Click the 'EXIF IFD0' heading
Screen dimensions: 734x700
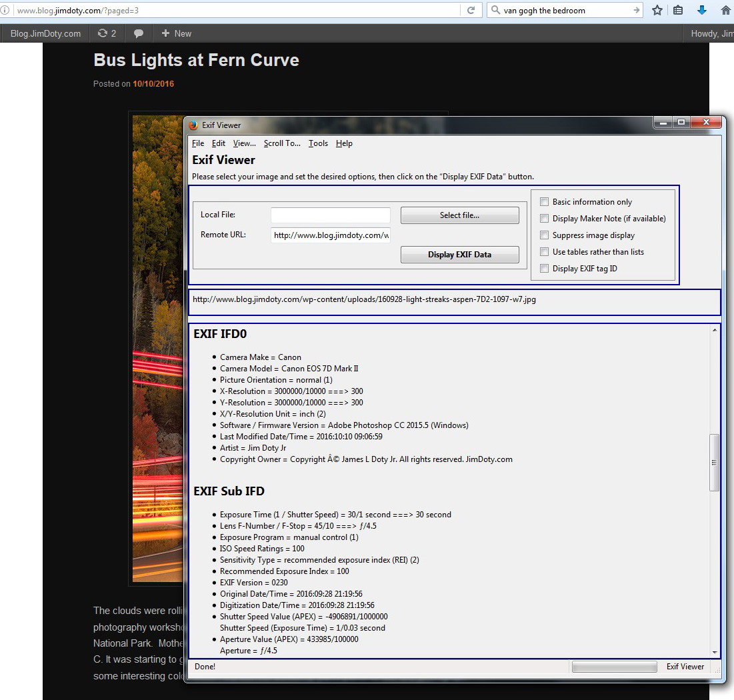[220, 334]
